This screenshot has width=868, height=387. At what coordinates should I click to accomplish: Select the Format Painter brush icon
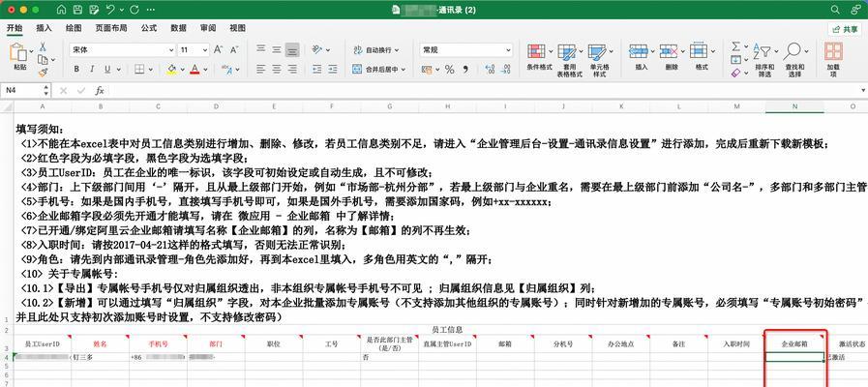click(x=43, y=73)
